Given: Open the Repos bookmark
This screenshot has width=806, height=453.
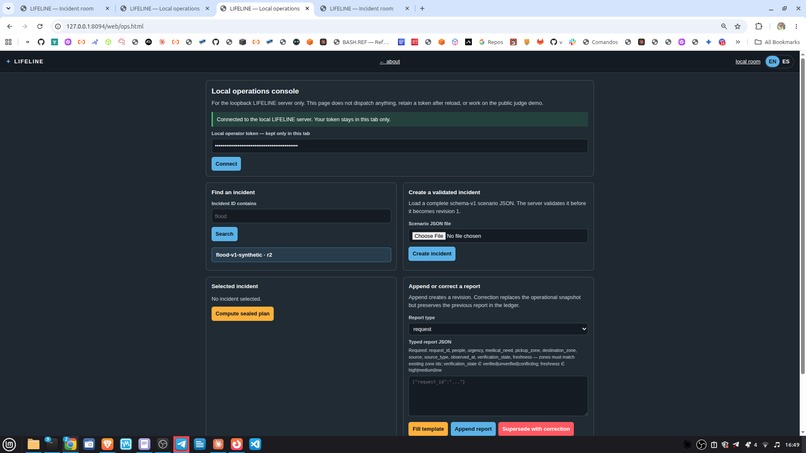Looking at the screenshot, I should point(491,42).
